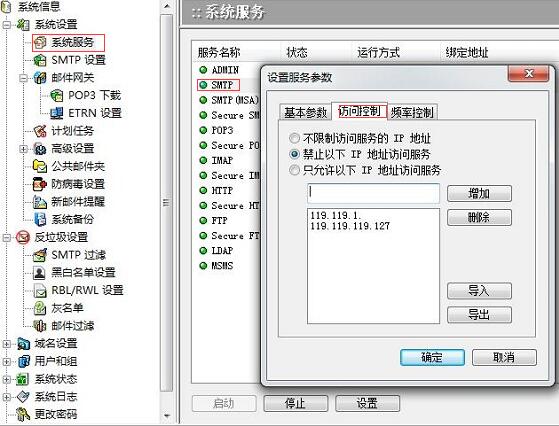Image resolution: width=559 pixels, height=426 pixels.
Task: Open the SMTP 设置 icon
Action: [40, 60]
